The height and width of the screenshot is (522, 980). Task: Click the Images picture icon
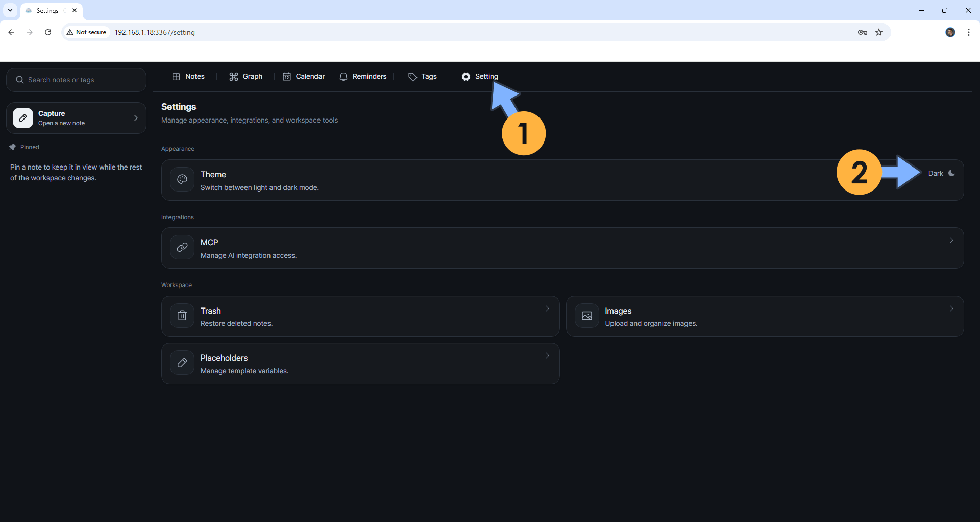[587, 316]
